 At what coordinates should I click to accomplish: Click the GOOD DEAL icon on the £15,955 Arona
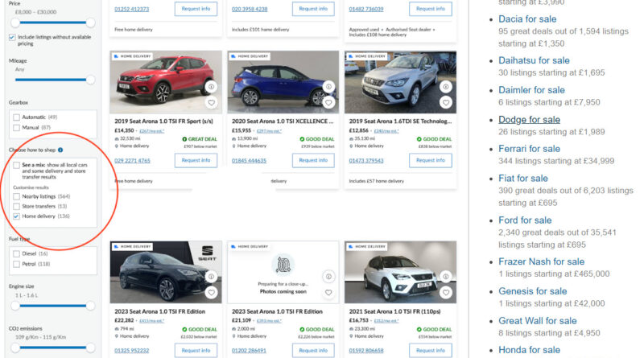point(302,139)
